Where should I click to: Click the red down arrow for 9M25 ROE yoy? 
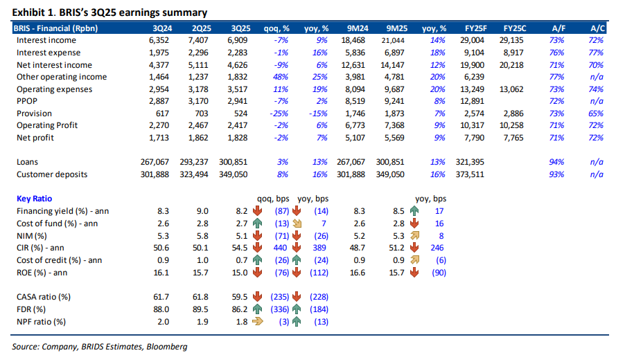pos(414,273)
